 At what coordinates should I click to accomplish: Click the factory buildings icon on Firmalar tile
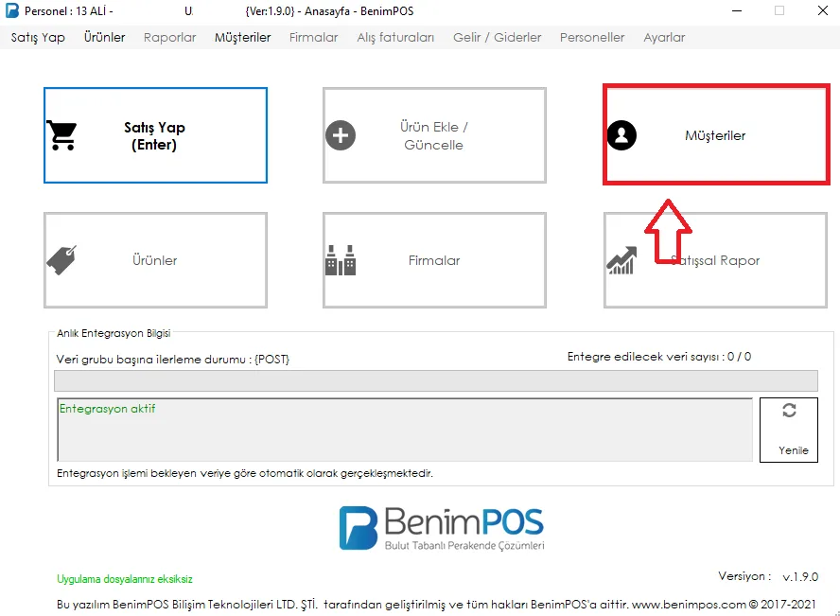click(x=341, y=260)
